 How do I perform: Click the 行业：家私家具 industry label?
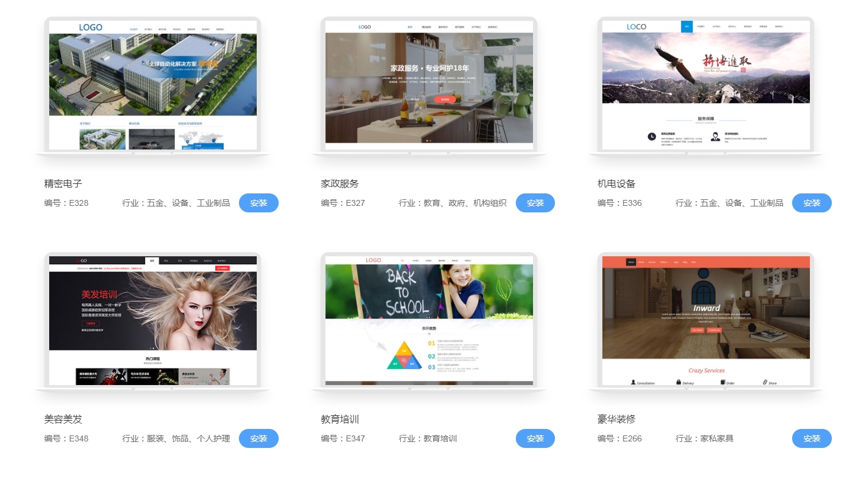704,439
